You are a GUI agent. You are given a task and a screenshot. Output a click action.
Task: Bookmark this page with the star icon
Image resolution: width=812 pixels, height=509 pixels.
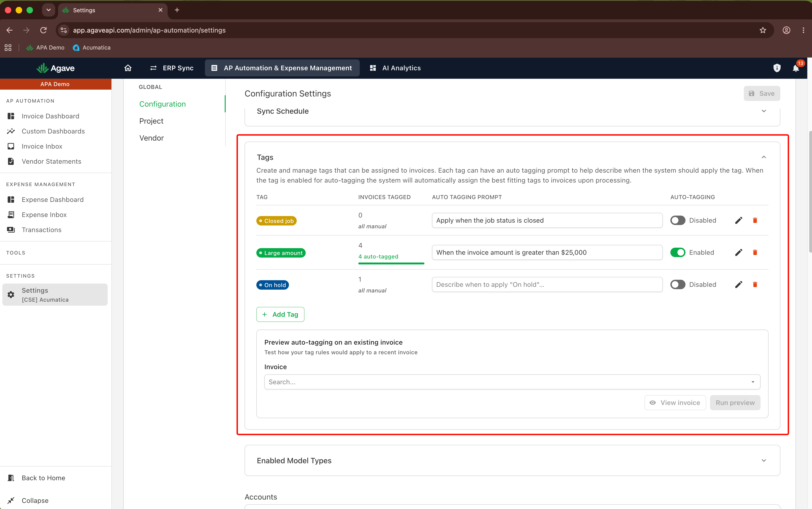tap(763, 30)
